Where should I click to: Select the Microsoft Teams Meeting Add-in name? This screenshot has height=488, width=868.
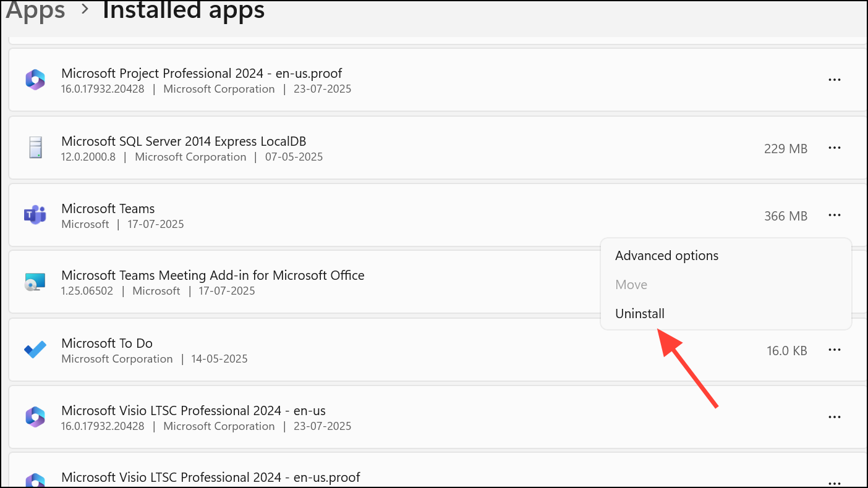point(213,276)
